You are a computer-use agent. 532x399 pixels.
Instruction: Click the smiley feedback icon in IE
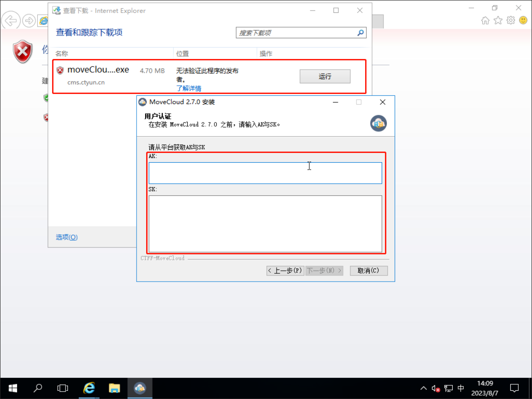point(523,20)
